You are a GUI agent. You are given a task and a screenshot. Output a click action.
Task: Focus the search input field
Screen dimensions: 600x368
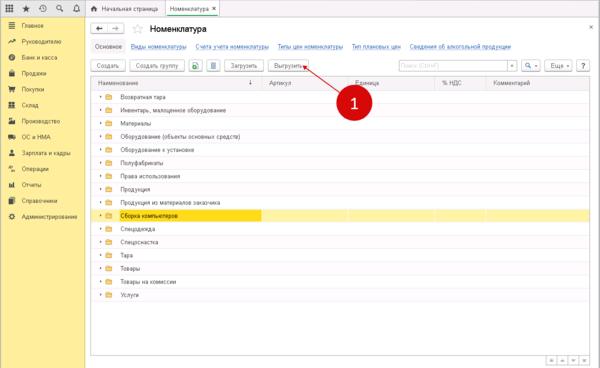click(x=453, y=66)
